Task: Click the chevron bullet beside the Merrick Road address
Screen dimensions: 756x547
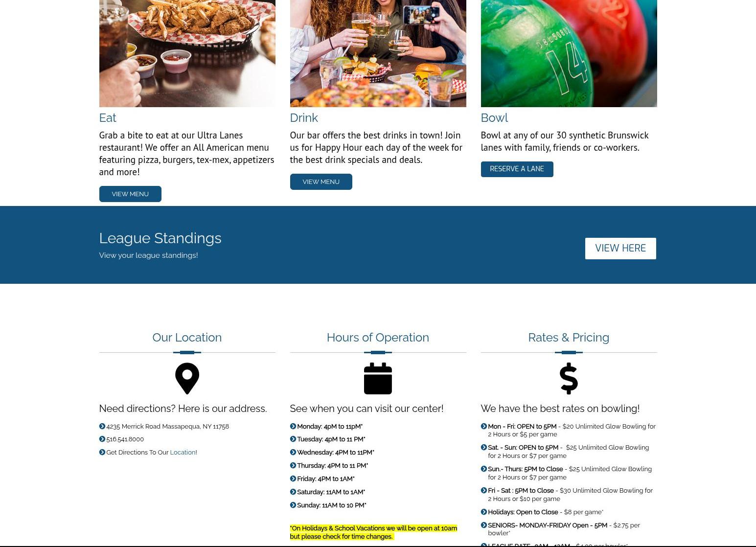Action: 102,426
